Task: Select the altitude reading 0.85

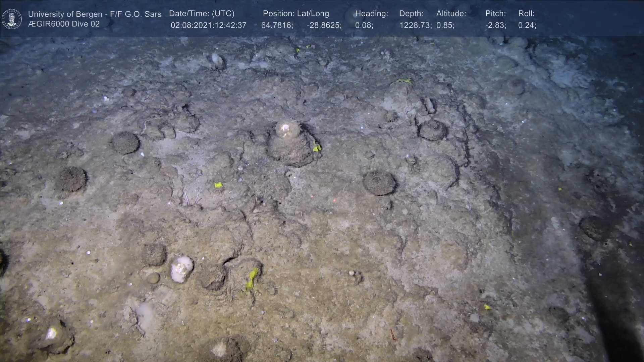Action: click(445, 25)
